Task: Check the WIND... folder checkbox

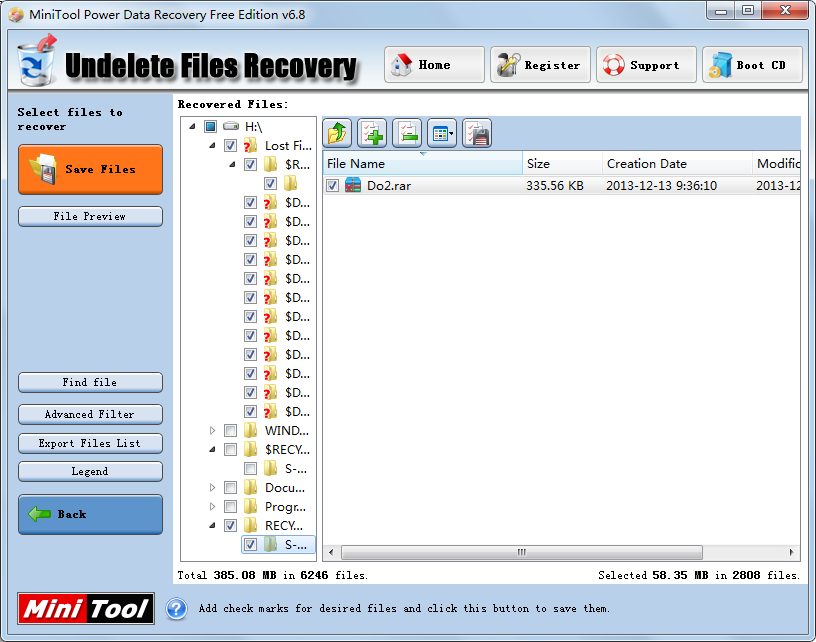Action: coord(231,430)
